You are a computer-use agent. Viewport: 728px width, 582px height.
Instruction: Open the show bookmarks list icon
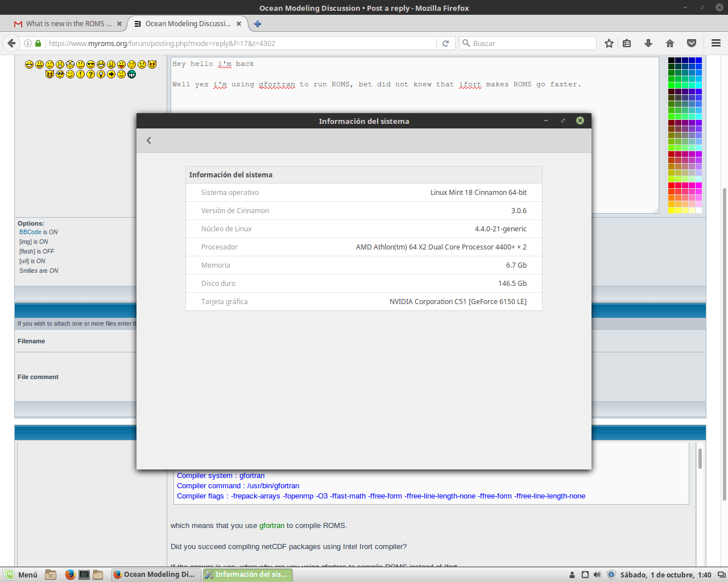tap(627, 43)
